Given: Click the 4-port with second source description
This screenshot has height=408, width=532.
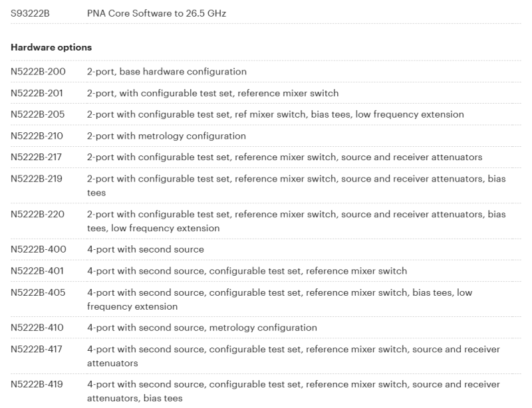Looking at the screenshot, I should pyautogui.click(x=146, y=249).
